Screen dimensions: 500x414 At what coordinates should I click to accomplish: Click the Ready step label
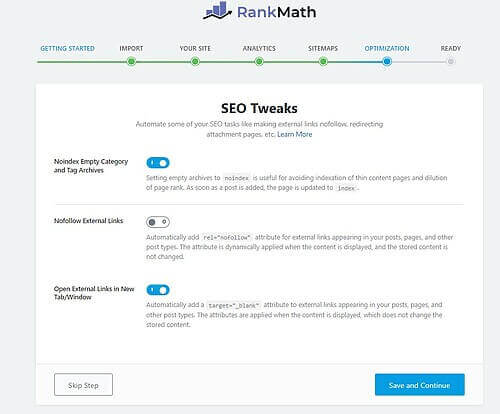(451, 48)
